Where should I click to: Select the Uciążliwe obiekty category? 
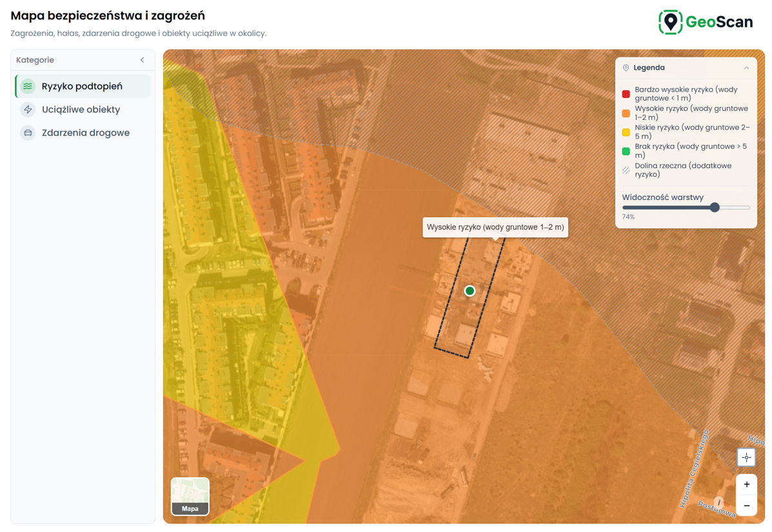(x=83, y=109)
